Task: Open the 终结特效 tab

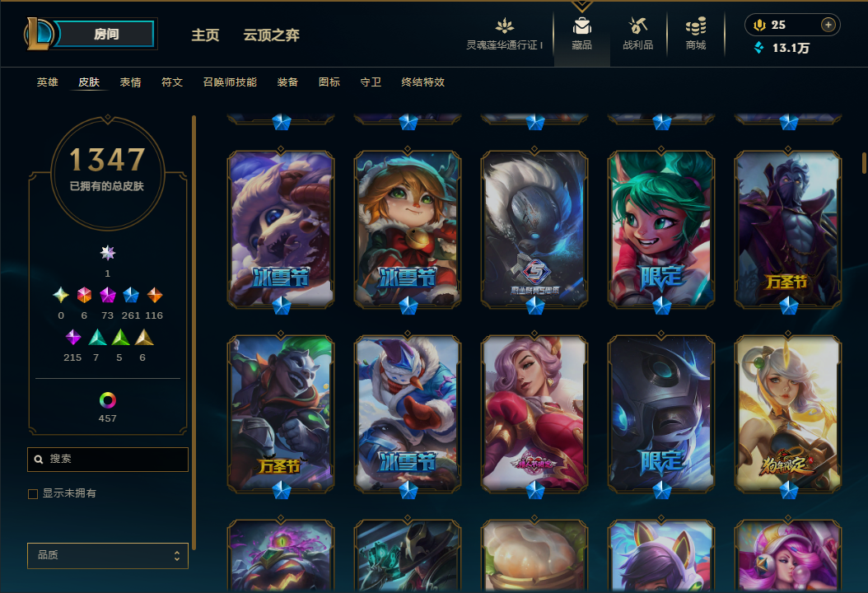Action: (423, 82)
